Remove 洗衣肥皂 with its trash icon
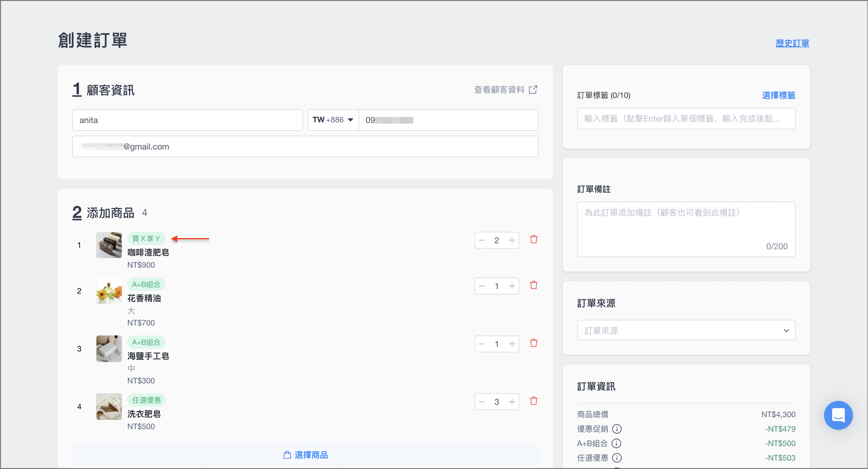Viewport: 868px width, 469px height. point(533,401)
